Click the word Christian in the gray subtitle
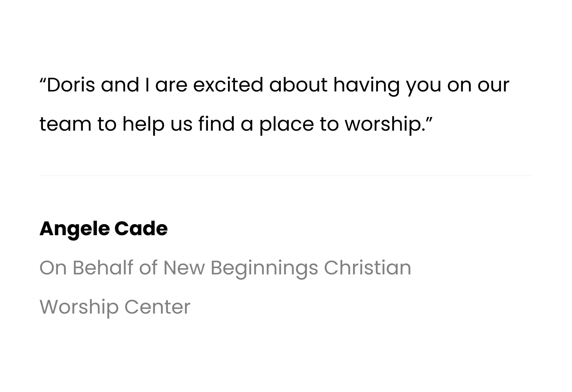The width and height of the screenshot is (572, 392). pos(368,268)
